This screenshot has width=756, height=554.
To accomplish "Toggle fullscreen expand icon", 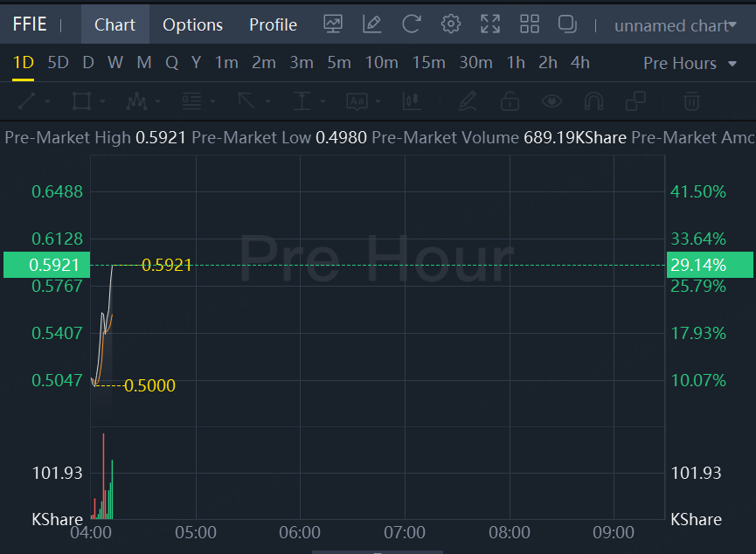I will click(x=490, y=24).
